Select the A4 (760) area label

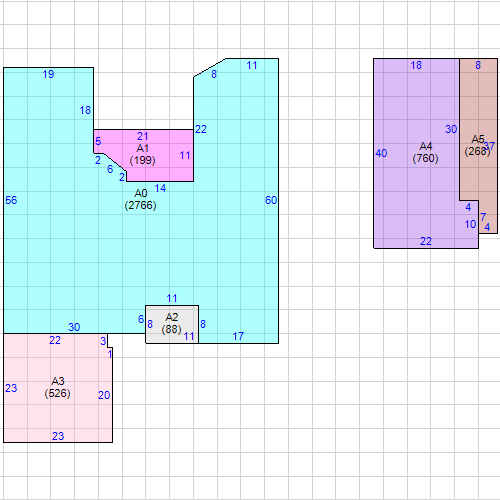point(425,152)
